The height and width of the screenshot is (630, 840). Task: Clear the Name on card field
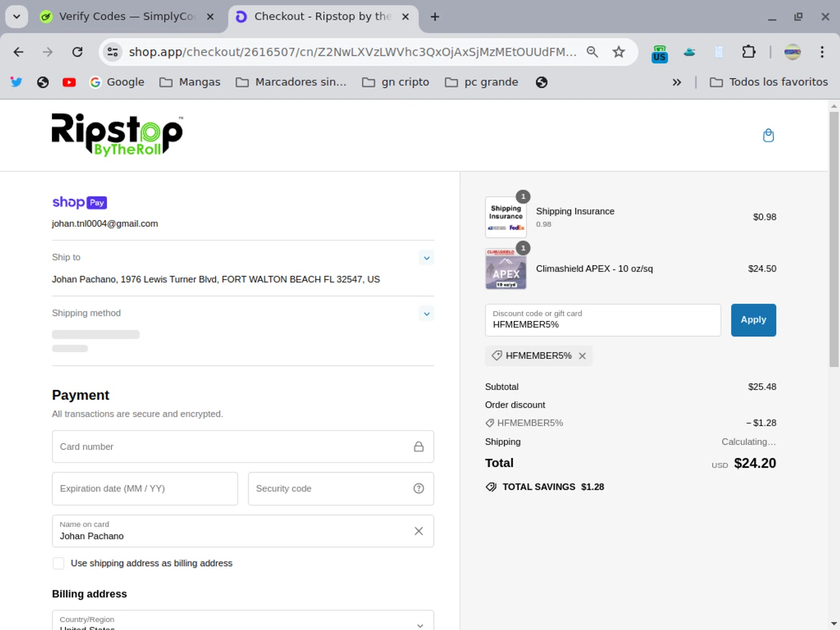point(418,531)
